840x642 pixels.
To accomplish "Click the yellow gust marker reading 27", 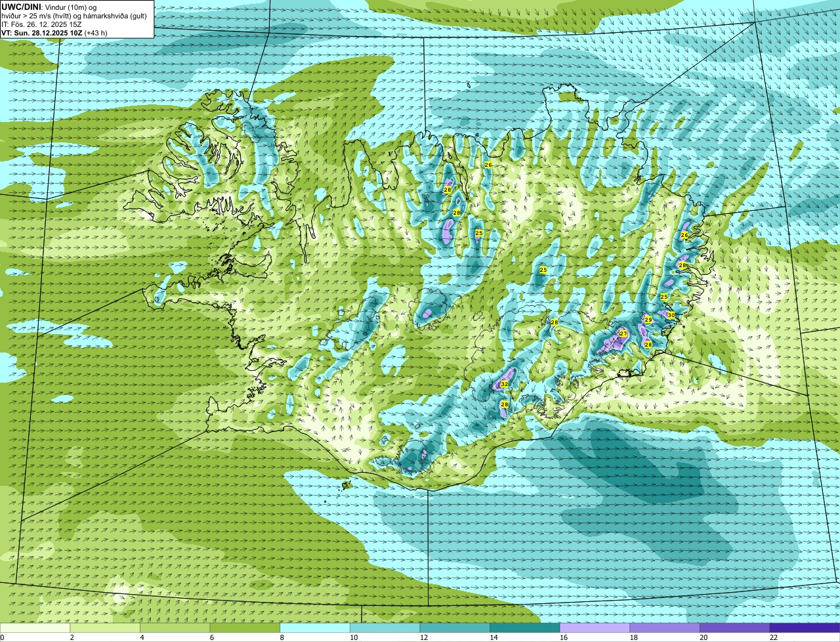I will (623, 334).
